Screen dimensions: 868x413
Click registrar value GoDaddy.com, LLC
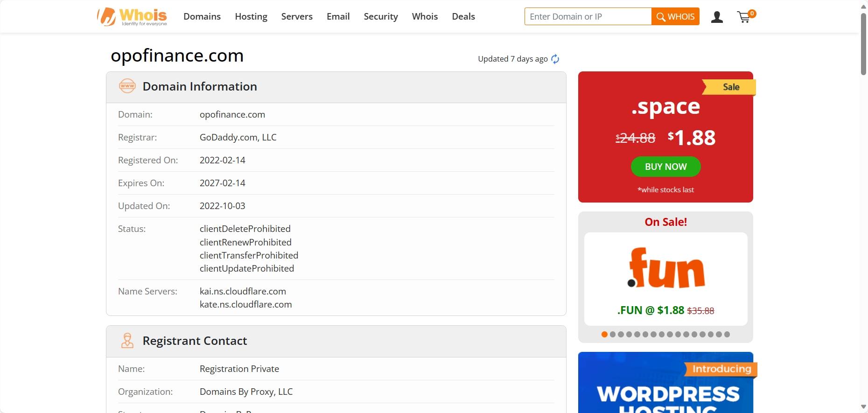tap(238, 137)
